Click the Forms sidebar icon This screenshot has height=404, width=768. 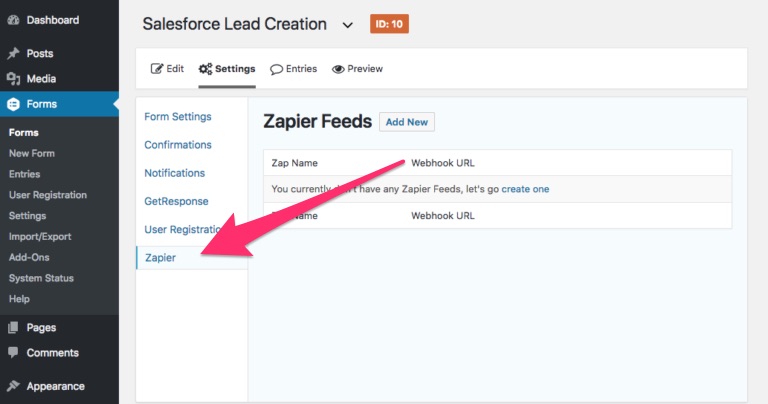point(13,104)
